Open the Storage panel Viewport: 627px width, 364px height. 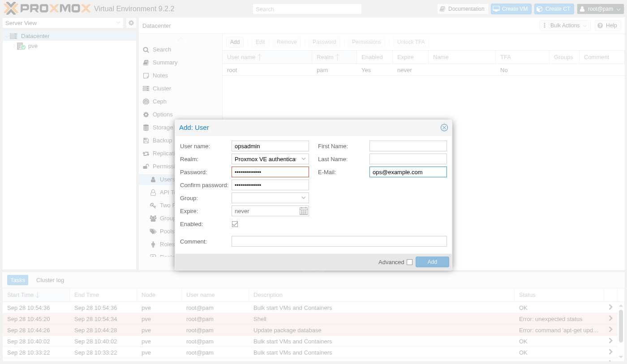[x=158, y=128]
